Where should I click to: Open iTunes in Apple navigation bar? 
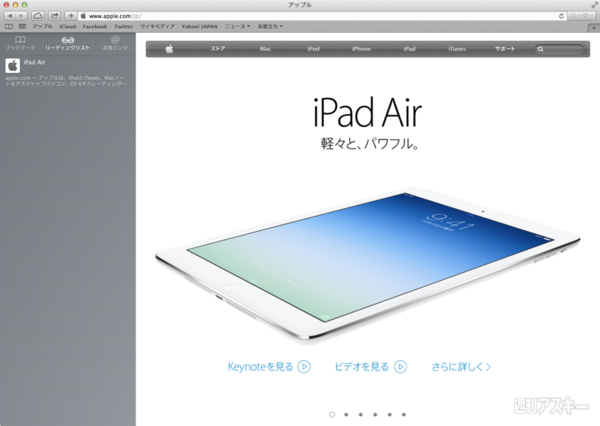457,49
